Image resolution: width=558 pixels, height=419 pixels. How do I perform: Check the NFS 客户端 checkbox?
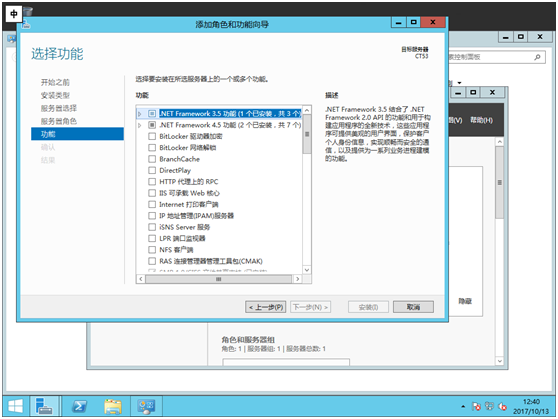click(152, 250)
